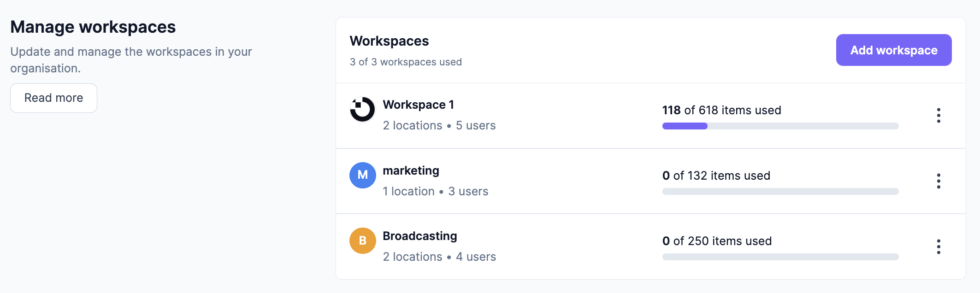The height and width of the screenshot is (293, 980).
Task: Open the options menu for Broadcasting
Action: [x=939, y=246]
